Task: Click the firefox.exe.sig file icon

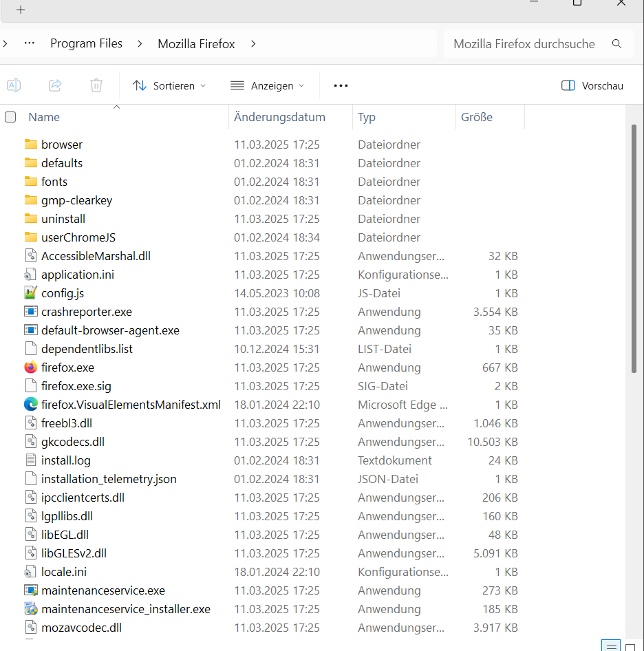Action: click(31, 385)
